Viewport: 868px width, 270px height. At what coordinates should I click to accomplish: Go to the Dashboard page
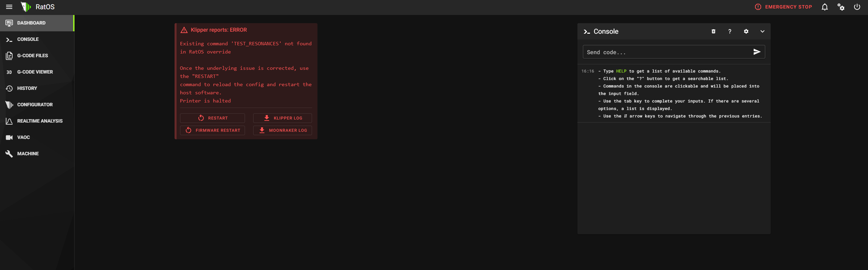(x=37, y=23)
